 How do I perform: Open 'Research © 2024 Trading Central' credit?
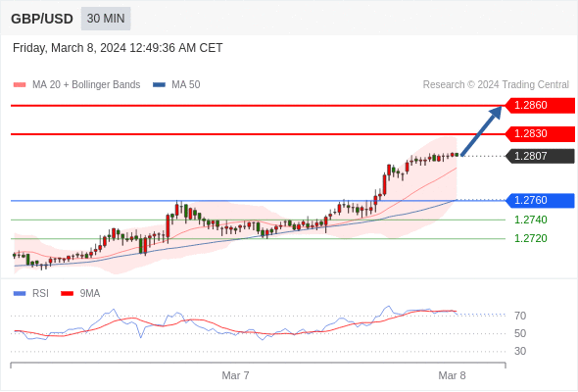(x=496, y=85)
